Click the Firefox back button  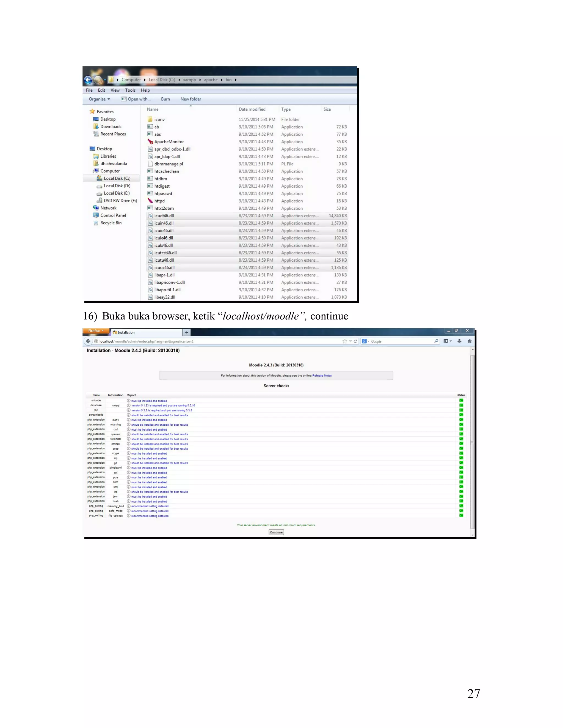pos(88,341)
